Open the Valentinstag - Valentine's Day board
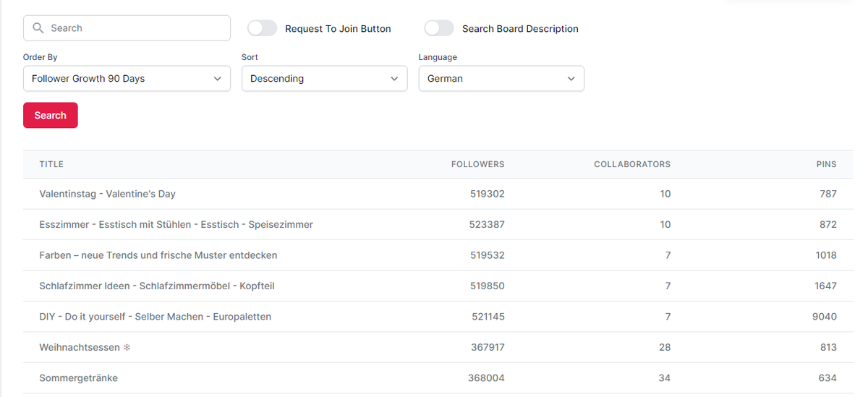The width and height of the screenshot is (868, 397). click(x=107, y=194)
